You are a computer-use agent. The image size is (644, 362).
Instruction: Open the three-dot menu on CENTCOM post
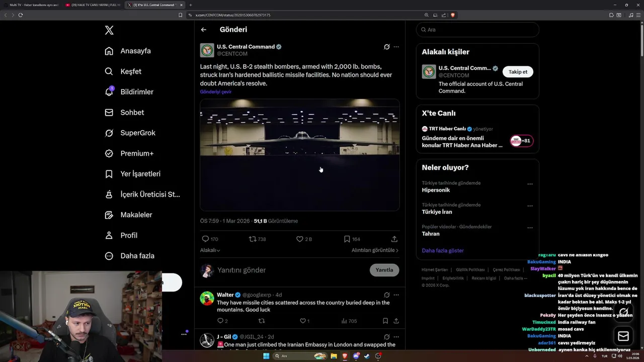click(x=396, y=47)
